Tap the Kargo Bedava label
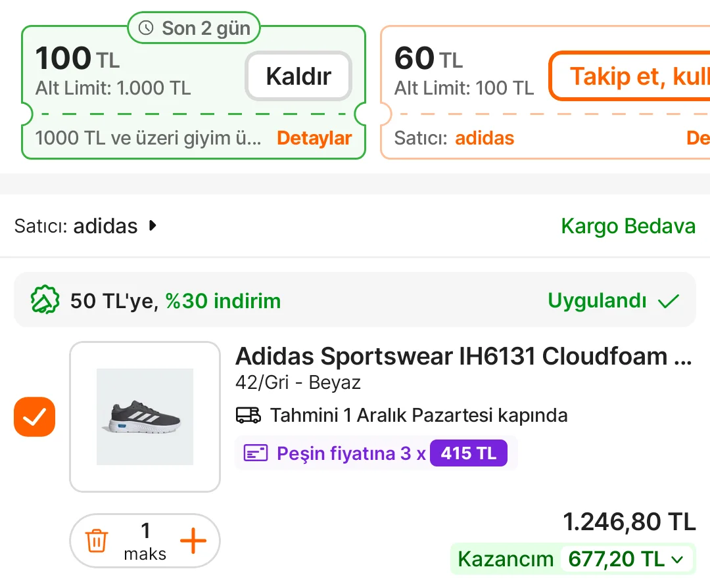Viewport: 710px width, 588px height. pos(628,226)
